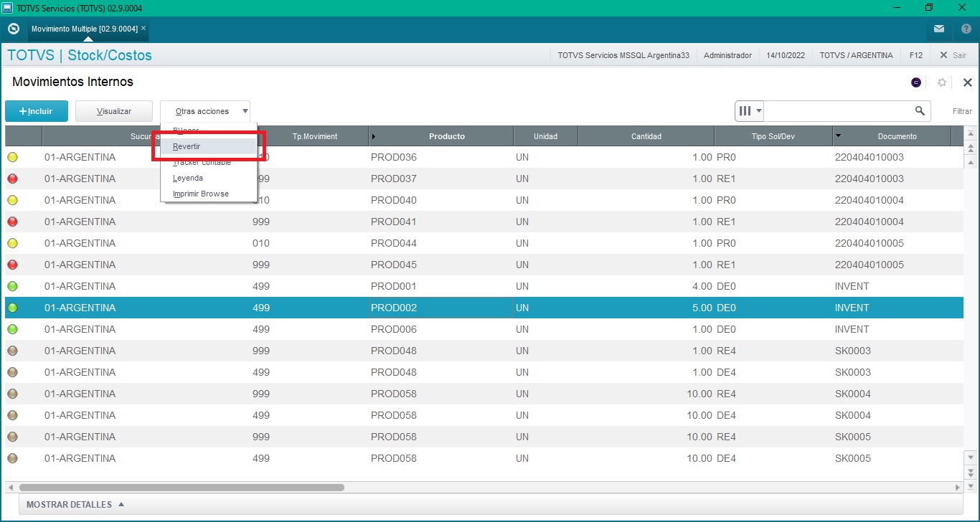The height and width of the screenshot is (522, 980).
Task: Click green status circle on selected PROD002 row
Action: click(x=12, y=308)
